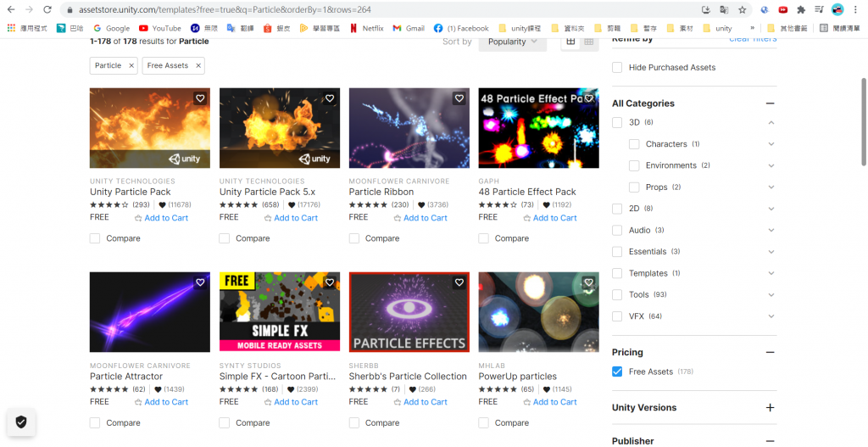Open the Gmail bookmark

click(x=409, y=28)
